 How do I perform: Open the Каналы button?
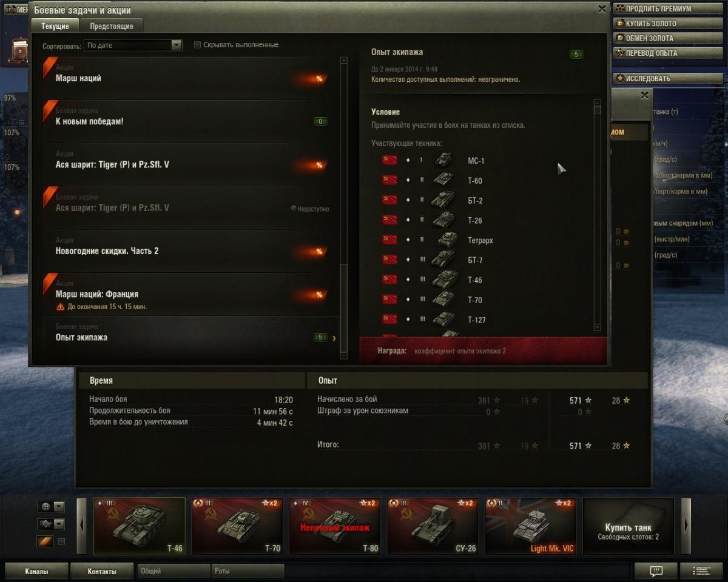click(36, 571)
